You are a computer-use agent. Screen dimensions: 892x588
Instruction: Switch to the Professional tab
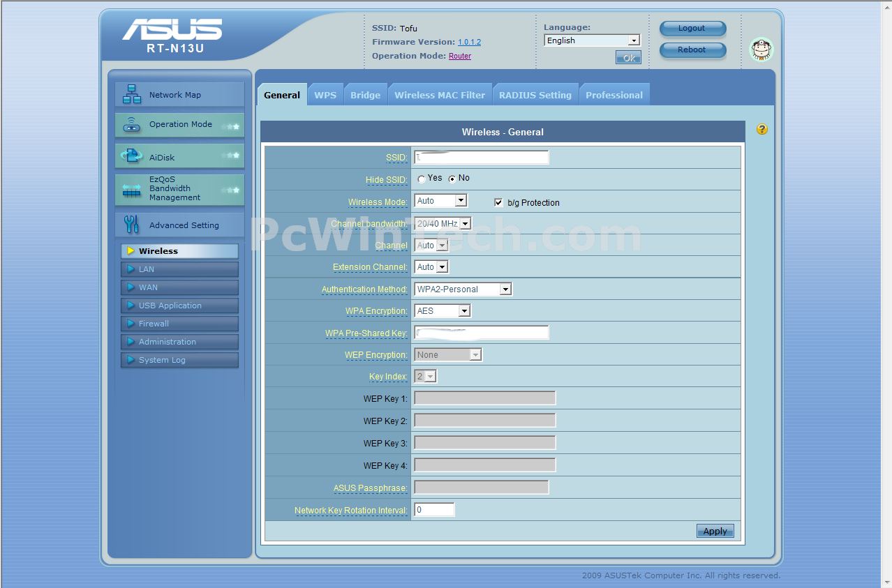point(614,95)
